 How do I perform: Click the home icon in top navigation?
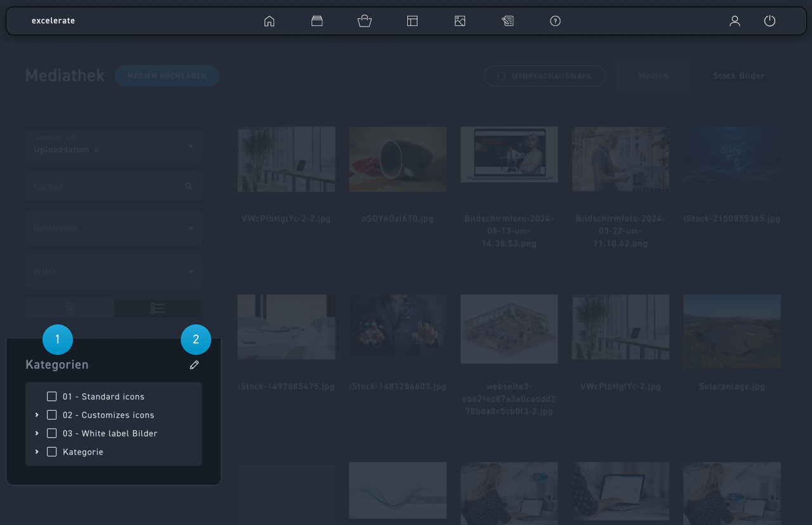coord(269,21)
